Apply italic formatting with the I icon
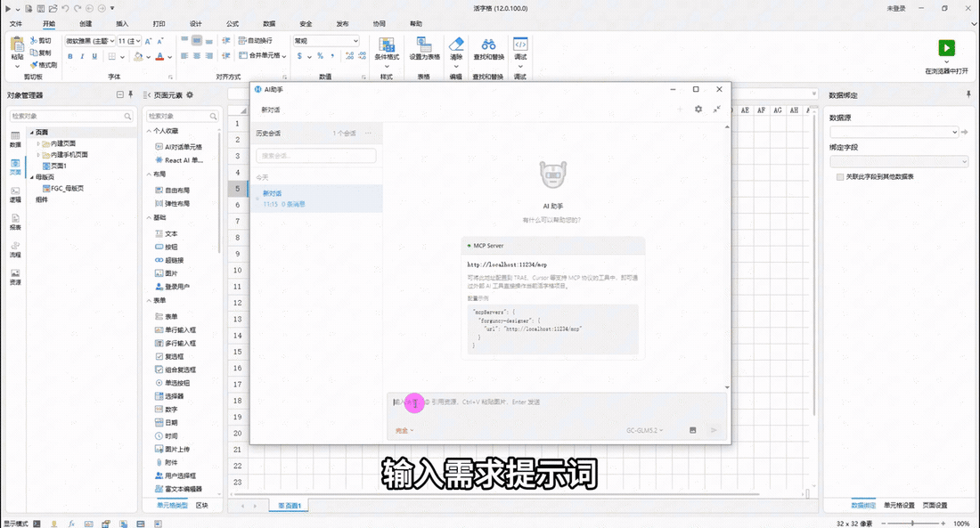980x528 pixels. click(82, 57)
